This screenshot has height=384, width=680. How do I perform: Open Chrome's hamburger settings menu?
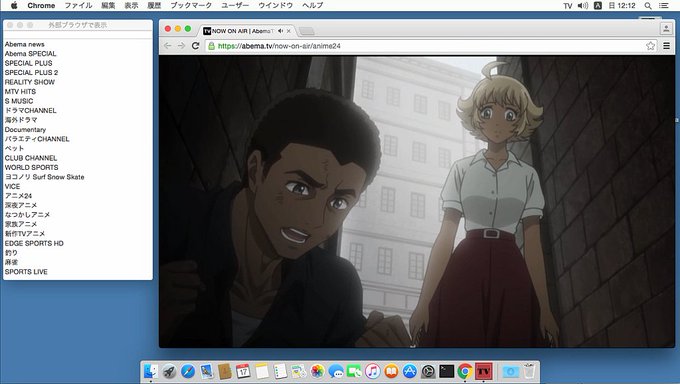pyautogui.click(x=667, y=46)
